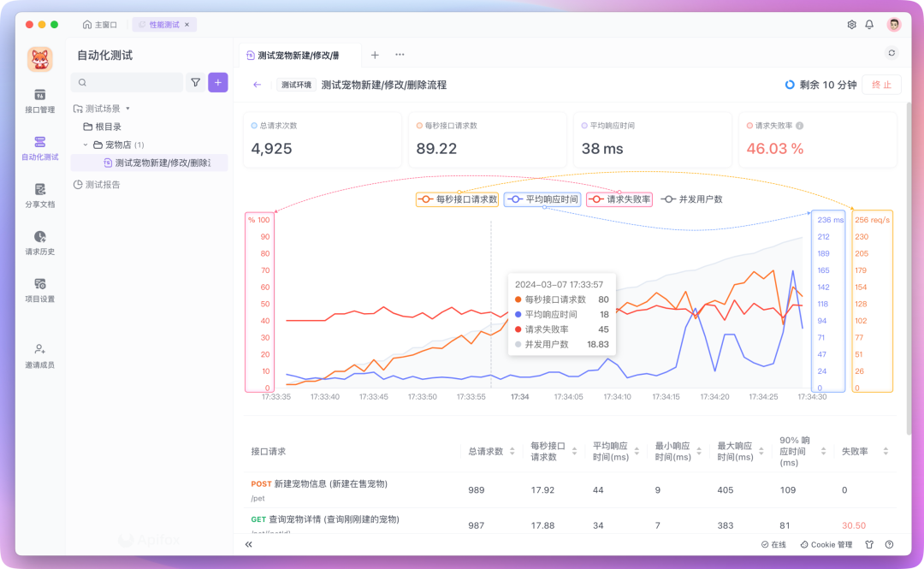Click the 终止 stop button
The width and height of the screenshot is (924, 569).
pyautogui.click(x=881, y=85)
